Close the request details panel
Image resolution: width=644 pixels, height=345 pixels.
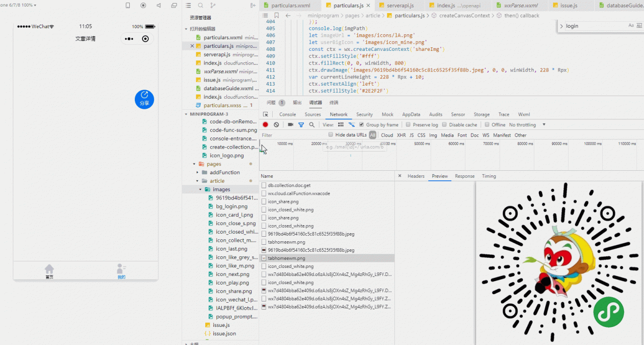(400, 176)
